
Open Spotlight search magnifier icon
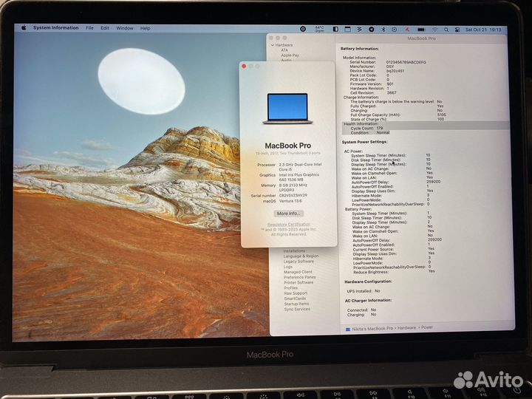click(x=446, y=30)
